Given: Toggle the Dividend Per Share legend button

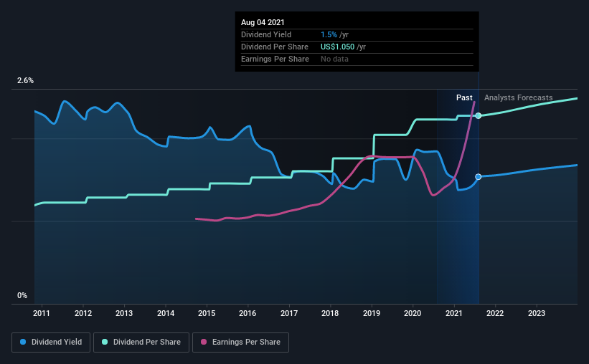Looking at the screenshot, I should 141,343.
